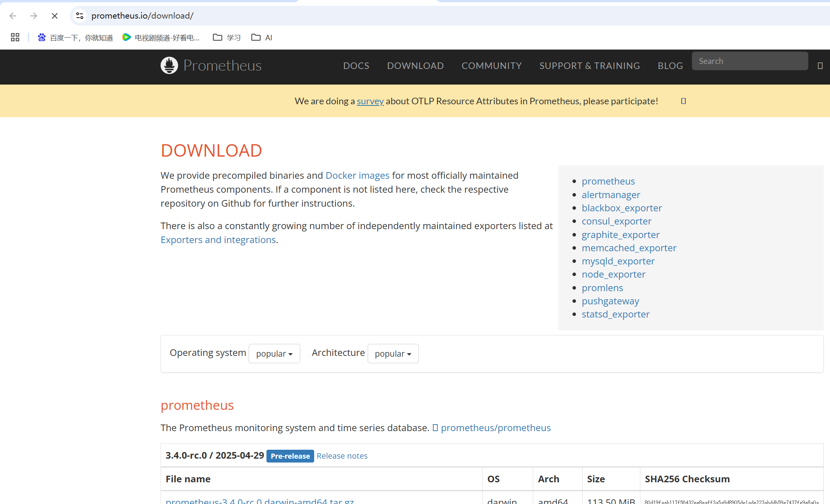Image resolution: width=830 pixels, height=504 pixels.
Task: Open the DOWNLOAD menu item
Action: [415, 66]
